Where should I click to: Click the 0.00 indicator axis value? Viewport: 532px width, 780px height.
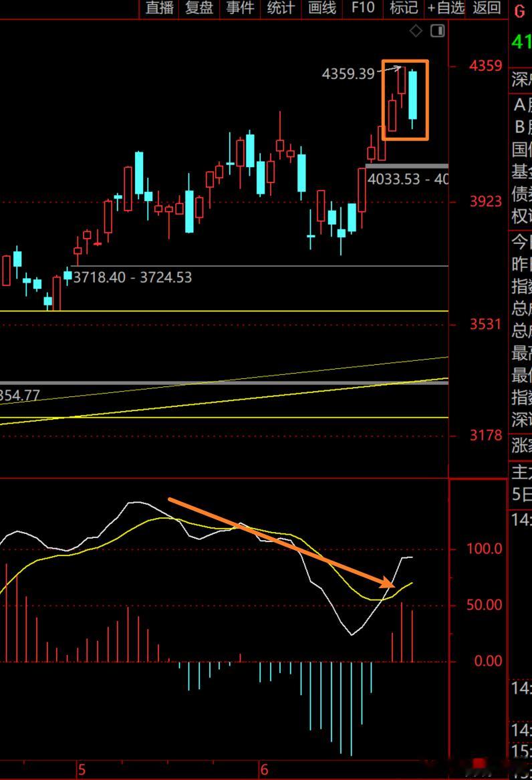[488, 661]
